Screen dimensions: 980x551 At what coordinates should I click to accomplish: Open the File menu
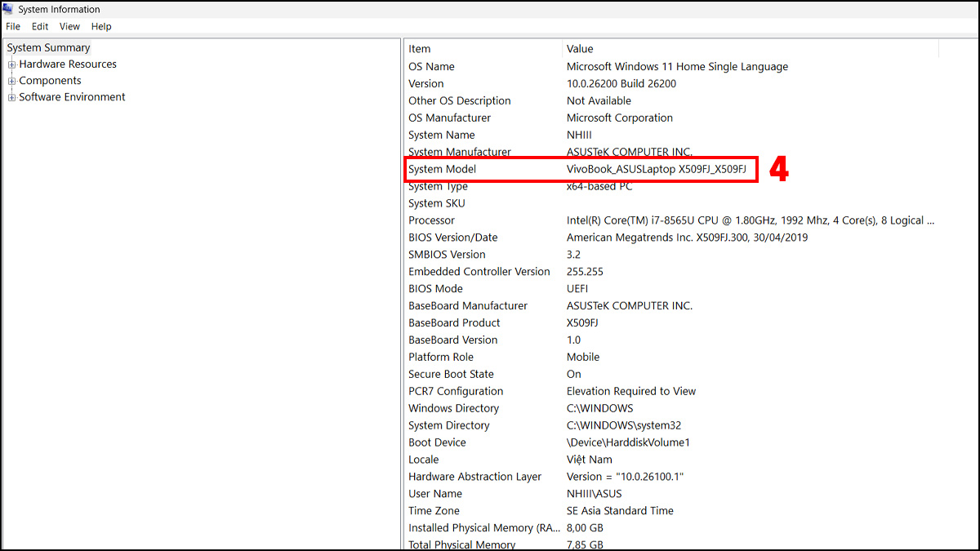13,26
